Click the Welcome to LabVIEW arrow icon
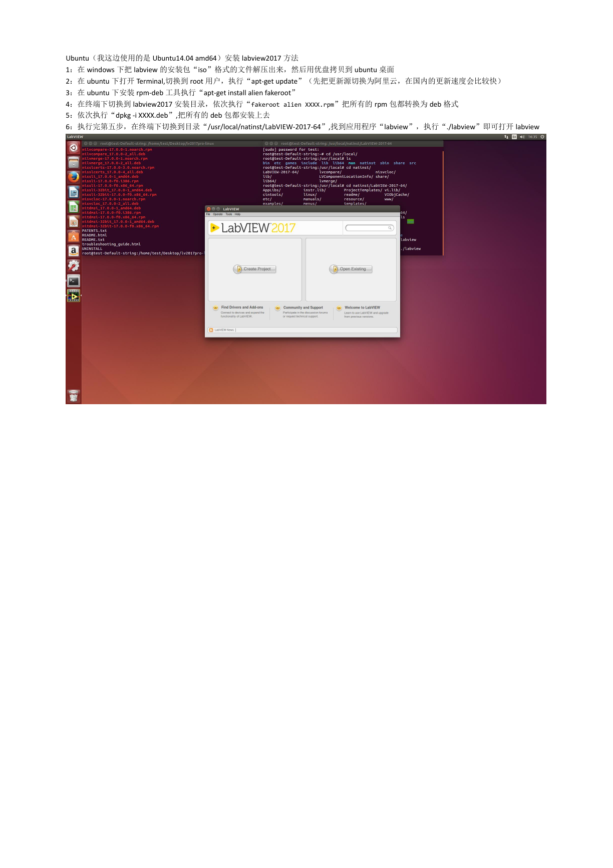 pos(339,308)
